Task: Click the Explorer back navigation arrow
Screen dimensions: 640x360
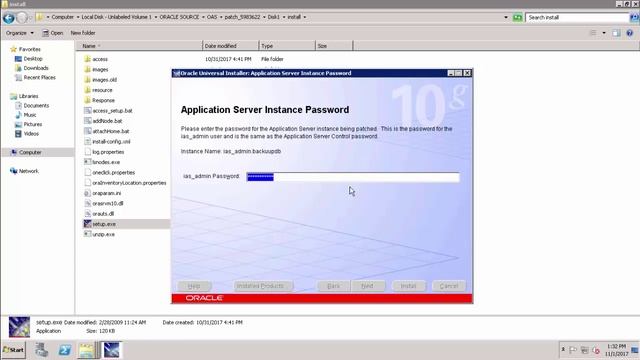Action: click(9, 18)
